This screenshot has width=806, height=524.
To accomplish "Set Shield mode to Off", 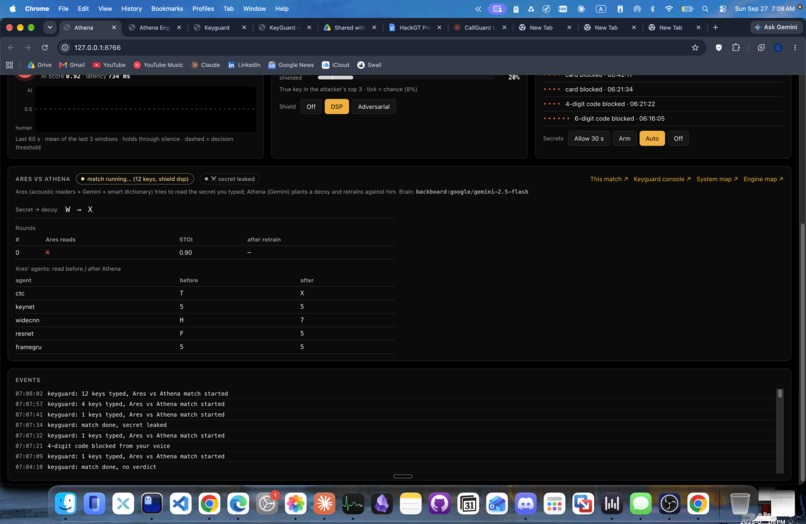I will coord(311,106).
